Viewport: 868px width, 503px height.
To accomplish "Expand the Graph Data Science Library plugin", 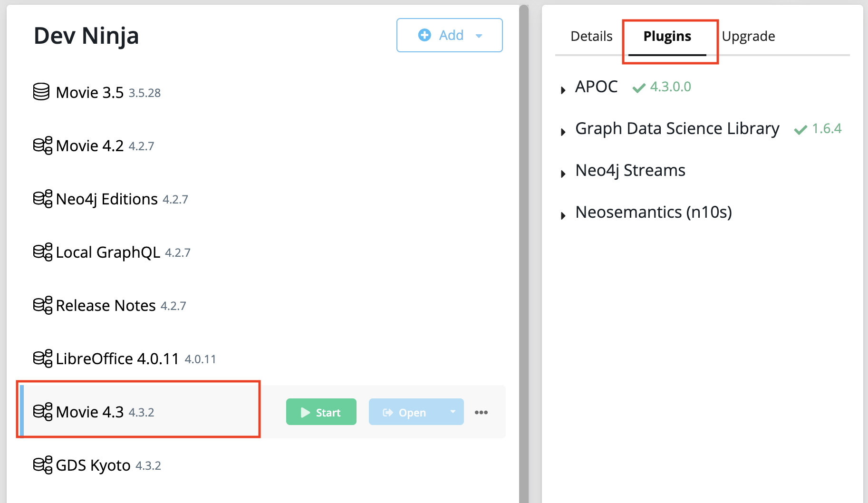I will pyautogui.click(x=563, y=132).
